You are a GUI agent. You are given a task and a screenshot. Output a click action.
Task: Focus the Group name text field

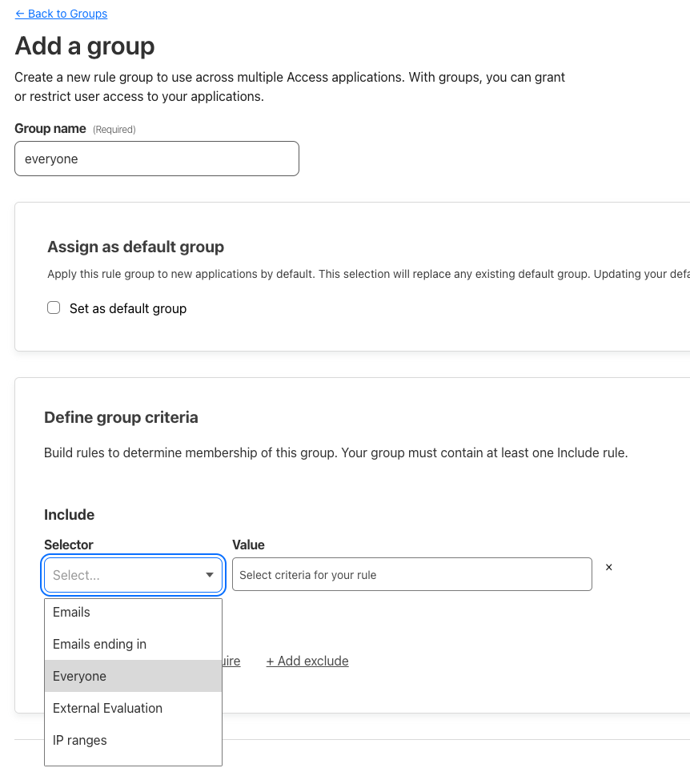(x=157, y=159)
